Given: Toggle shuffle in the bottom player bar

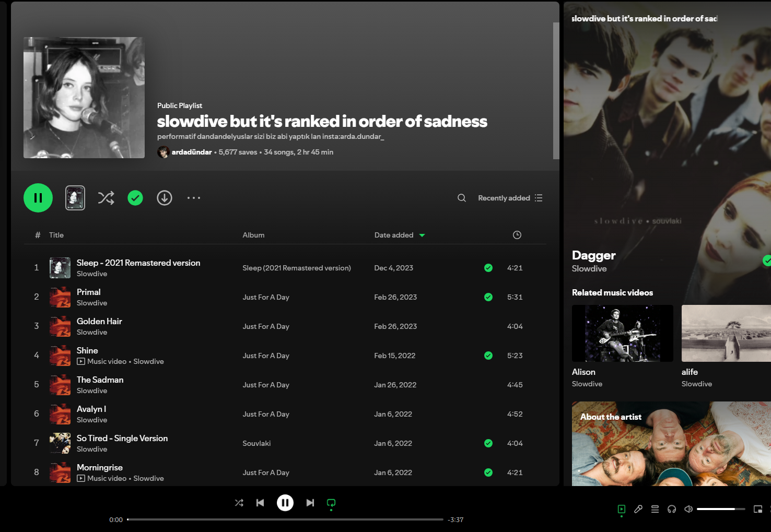Looking at the screenshot, I should coord(239,503).
